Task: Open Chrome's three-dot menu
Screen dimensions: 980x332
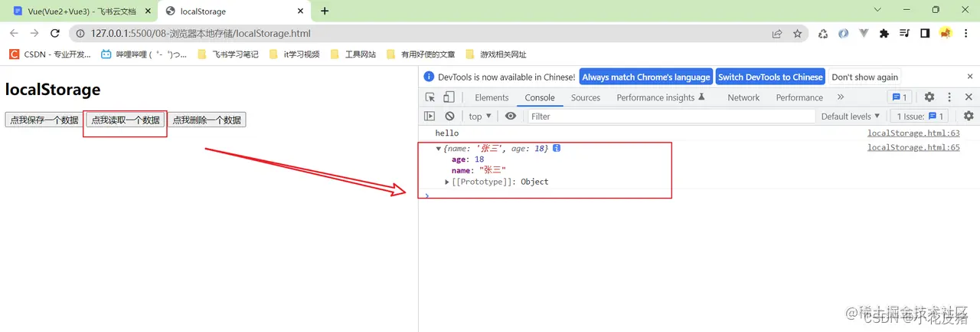Action: [966, 34]
